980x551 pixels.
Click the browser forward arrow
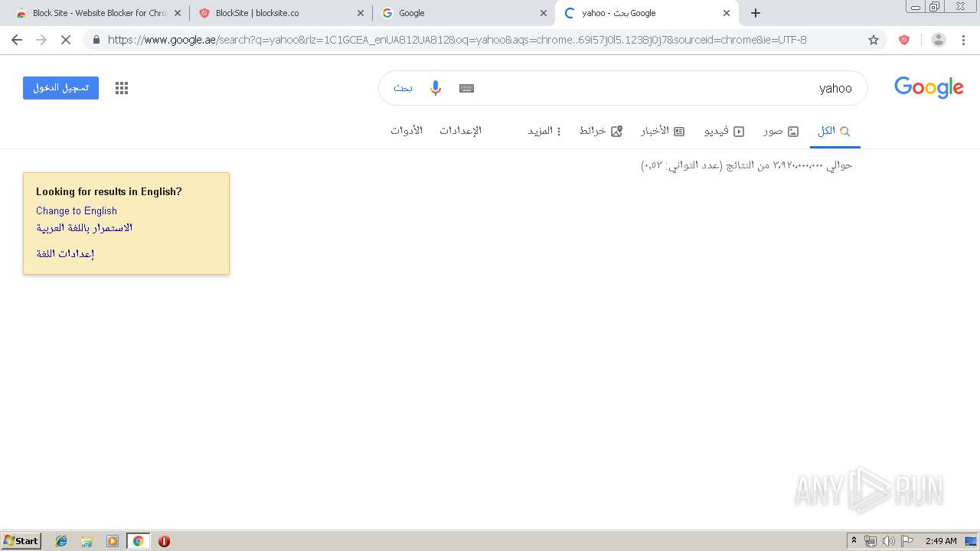pyautogui.click(x=41, y=40)
